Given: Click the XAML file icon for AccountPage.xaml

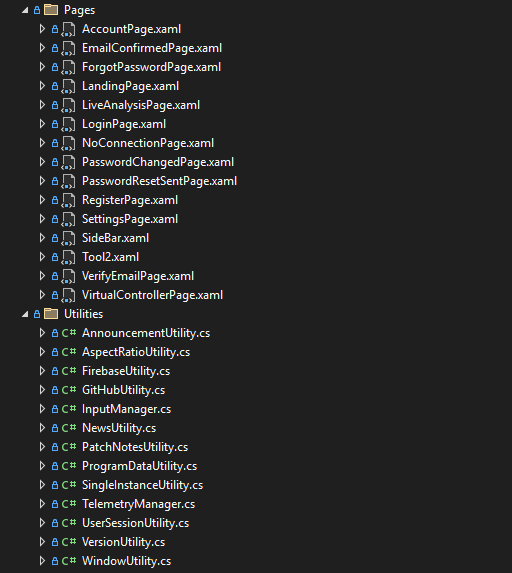Looking at the screenshot, I should click(x=68, y=29).
